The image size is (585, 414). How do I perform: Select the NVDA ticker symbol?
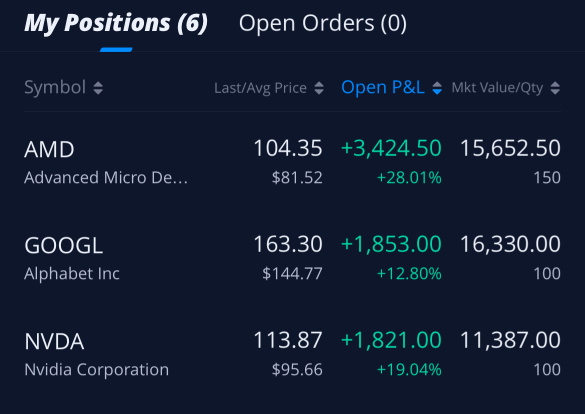(x=54, y=342)
